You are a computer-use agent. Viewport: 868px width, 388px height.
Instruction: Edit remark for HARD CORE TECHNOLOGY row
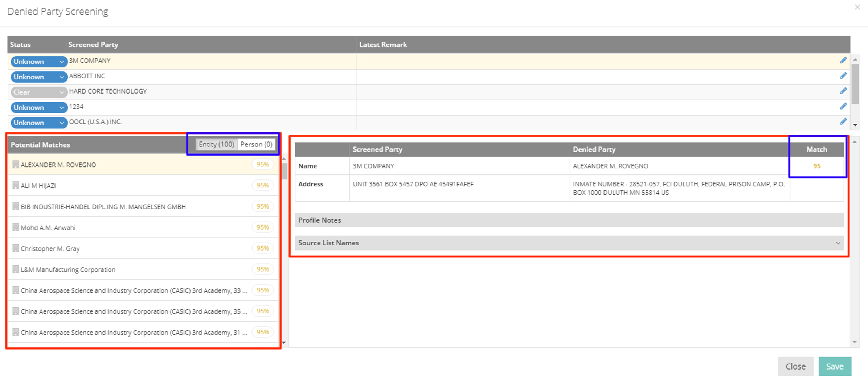tap(843, 91)
